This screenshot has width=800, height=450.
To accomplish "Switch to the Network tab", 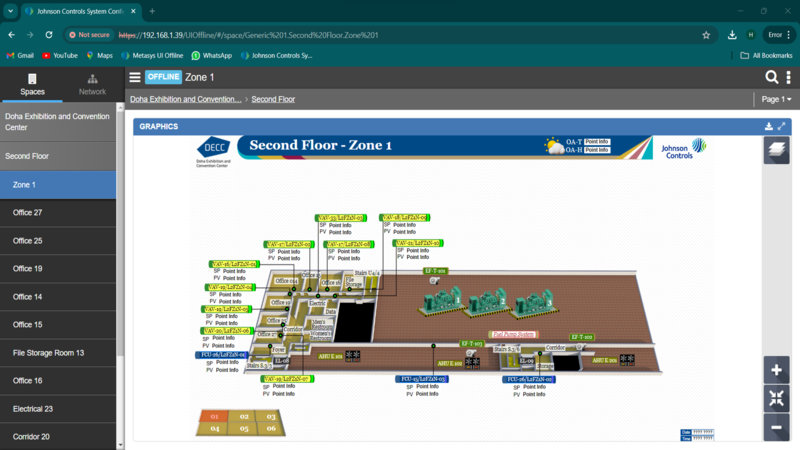I will pyautogui.click(x=92, y=84).
